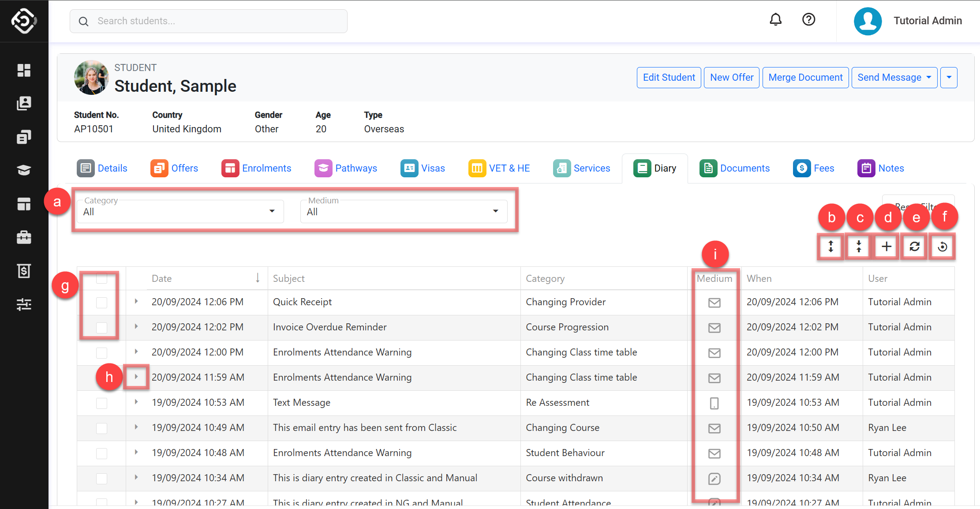This screenshot has width=980, height=509.
Task: Click the Search students field
Action: pos(209,21)
